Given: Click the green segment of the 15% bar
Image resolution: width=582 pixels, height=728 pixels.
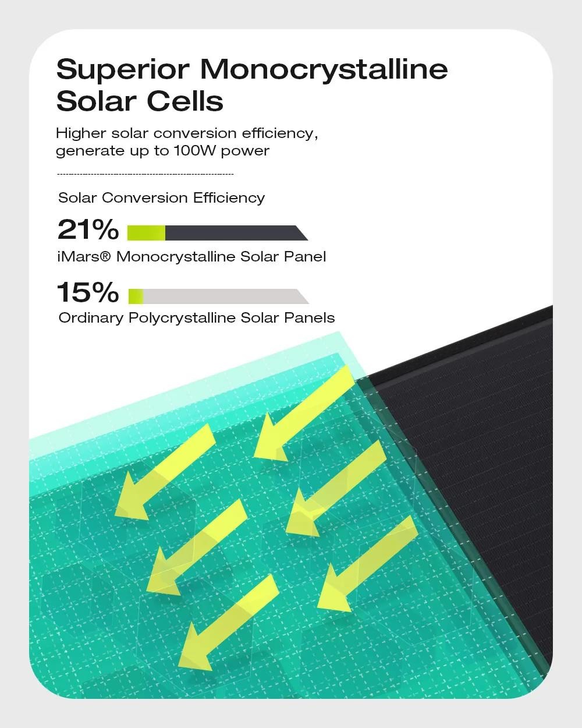Looking at the screenshot, I should click(136, 296).
